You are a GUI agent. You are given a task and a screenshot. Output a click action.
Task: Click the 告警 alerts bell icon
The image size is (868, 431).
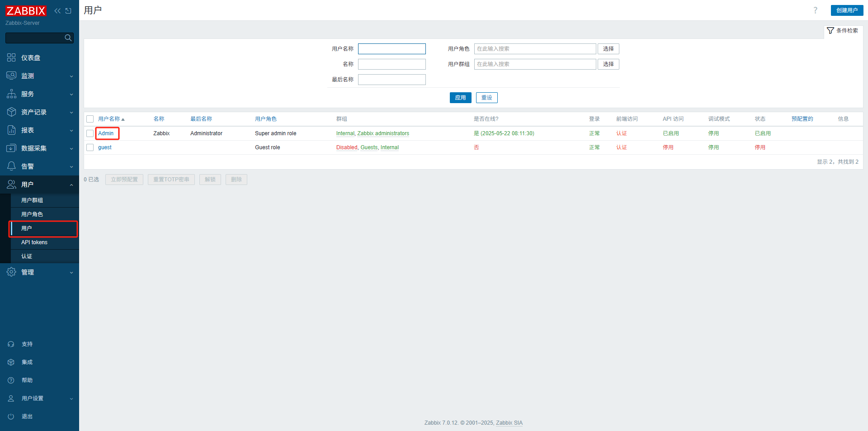[x=11, y=166]
